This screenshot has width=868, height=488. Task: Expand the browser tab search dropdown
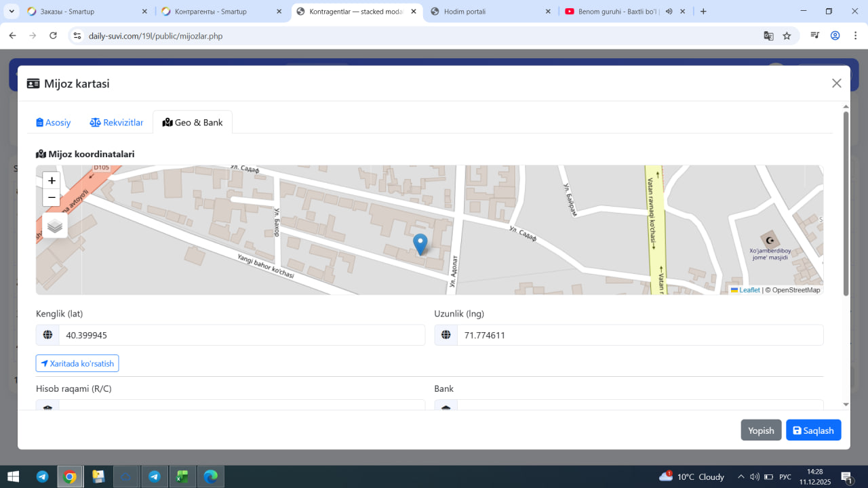point(12,12)
